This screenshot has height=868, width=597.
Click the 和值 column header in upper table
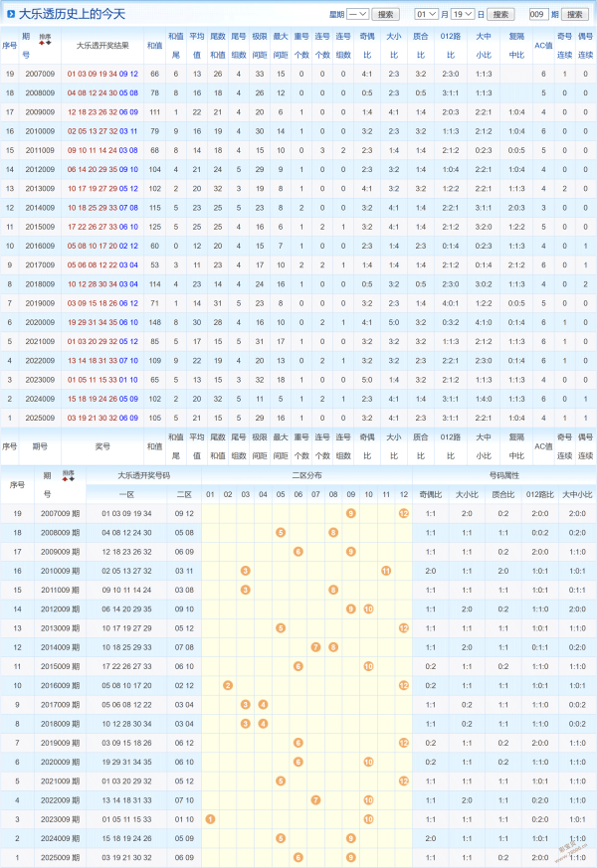coord(154,46)
